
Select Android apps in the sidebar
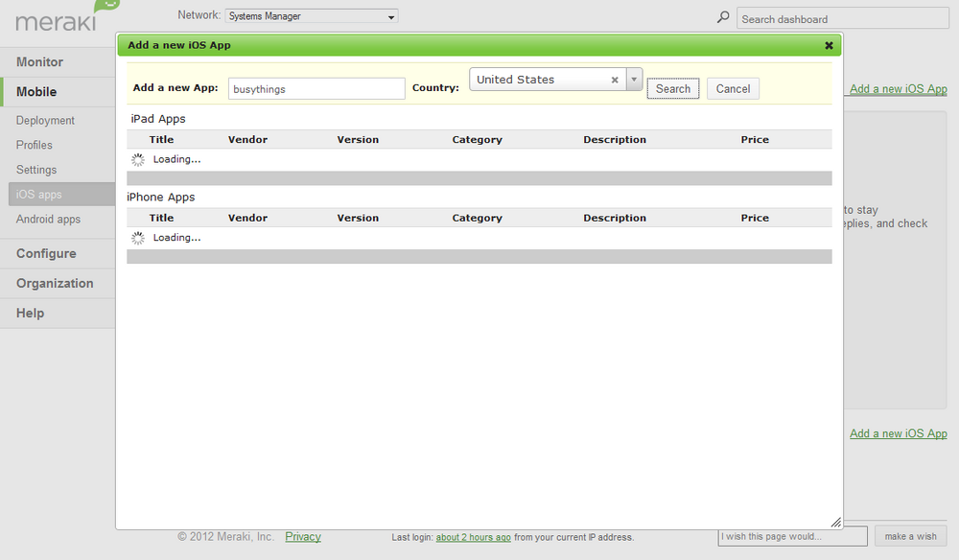(48, 219)
